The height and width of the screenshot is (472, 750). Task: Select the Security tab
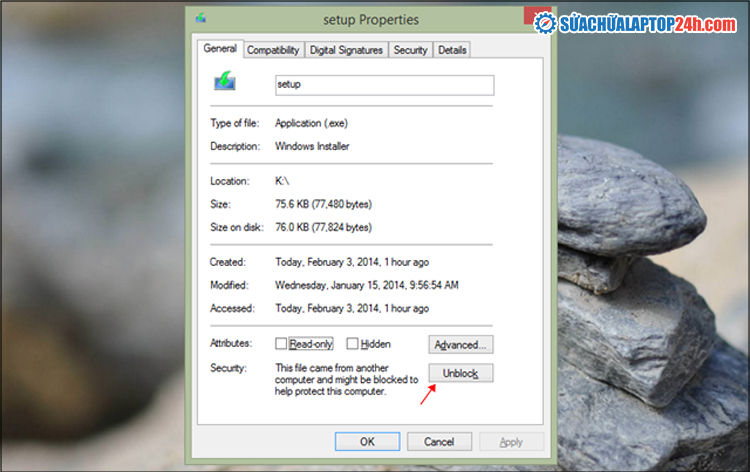(410, 50)
